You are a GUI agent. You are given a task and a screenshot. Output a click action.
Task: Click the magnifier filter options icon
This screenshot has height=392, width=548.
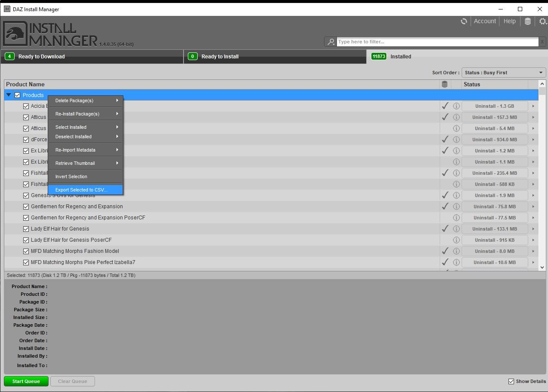click(x=331, y=42)
